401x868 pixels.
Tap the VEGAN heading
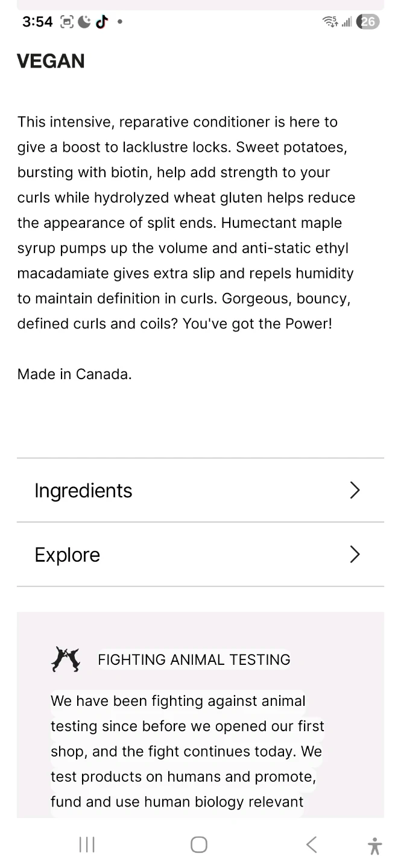point(51,61)
